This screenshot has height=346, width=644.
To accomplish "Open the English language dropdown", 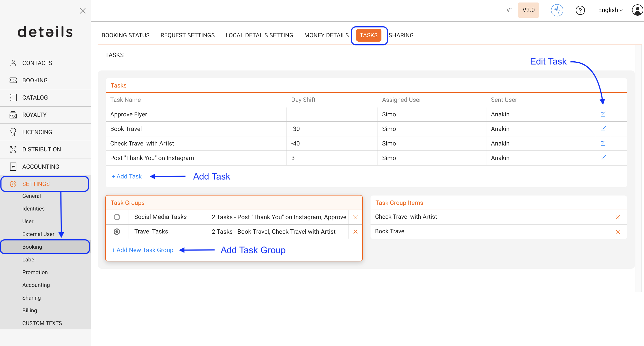I will point(610,10).
